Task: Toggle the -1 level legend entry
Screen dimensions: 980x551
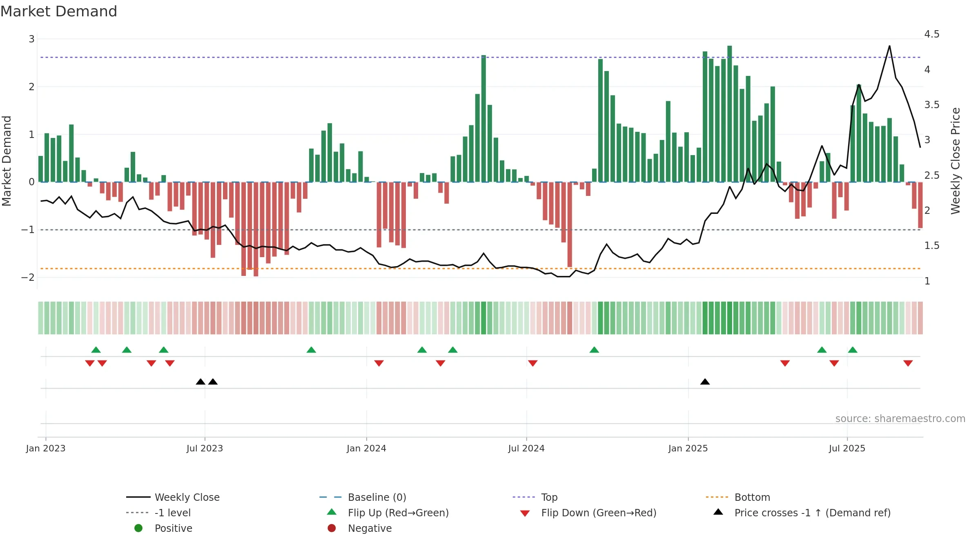Action: click(158, 513)
